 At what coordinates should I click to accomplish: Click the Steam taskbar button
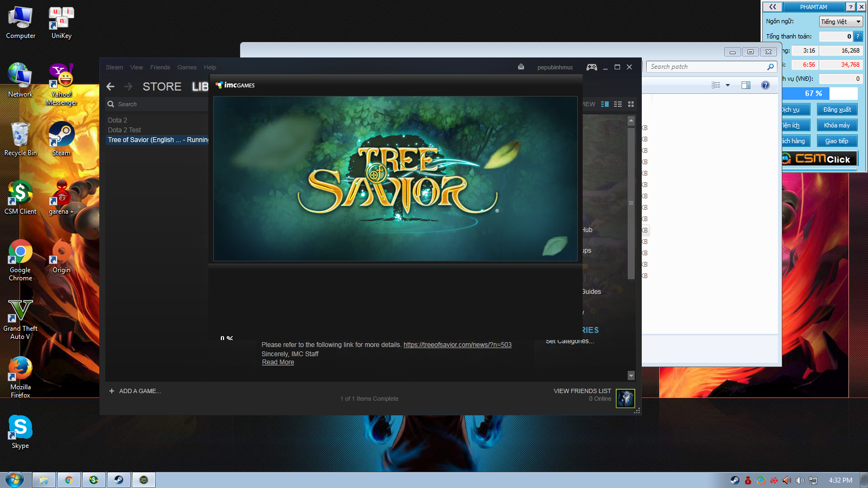pos(118,480)
